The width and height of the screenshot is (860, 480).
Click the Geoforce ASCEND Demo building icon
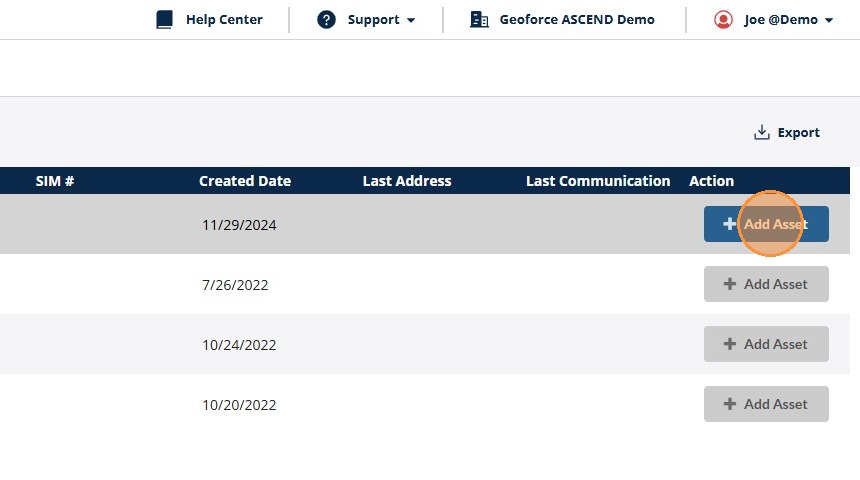(479, 20)
